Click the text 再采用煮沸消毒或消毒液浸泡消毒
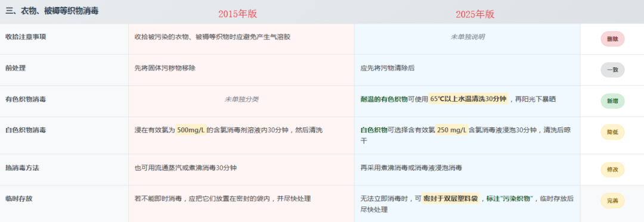This screenshot has height=222, width=644. 411,167
